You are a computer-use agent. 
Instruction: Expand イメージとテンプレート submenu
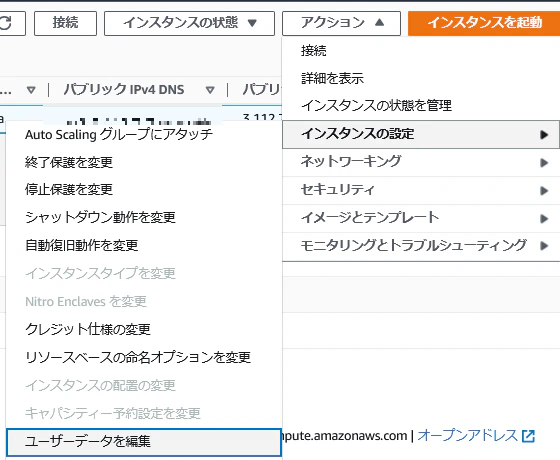coord(421,218)
